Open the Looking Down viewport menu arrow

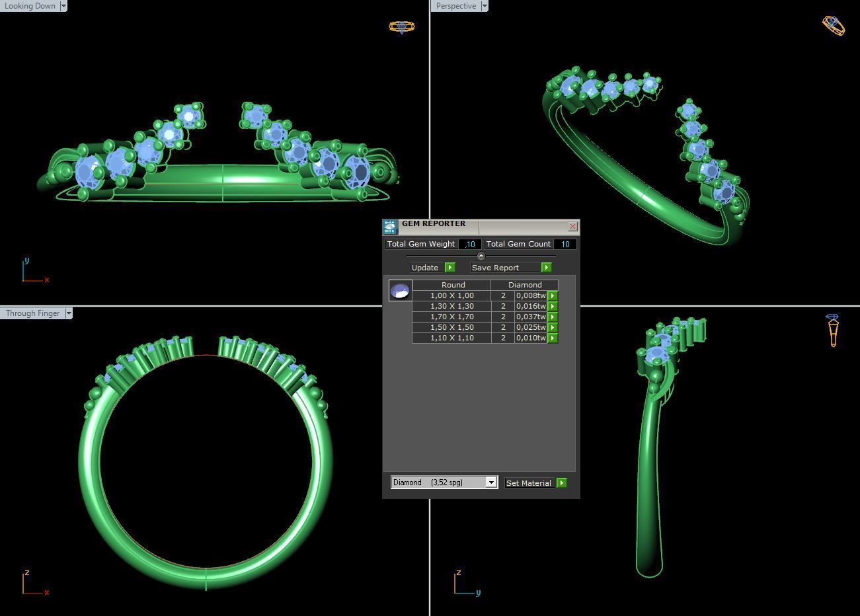point(63,6)
